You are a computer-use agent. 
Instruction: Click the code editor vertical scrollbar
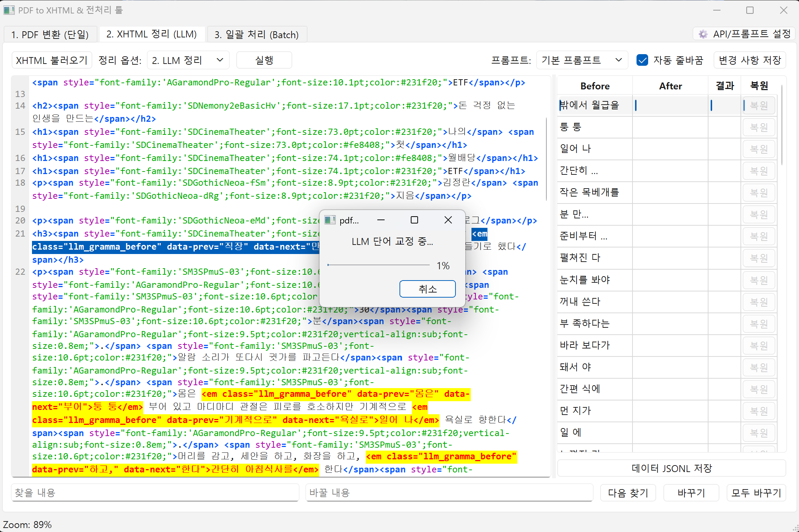[x=547, y=159]
